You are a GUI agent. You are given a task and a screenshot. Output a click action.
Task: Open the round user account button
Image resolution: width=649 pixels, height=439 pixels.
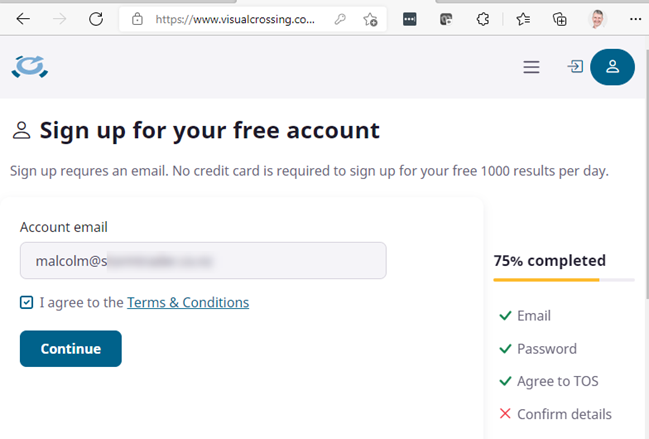click(612, 67)
